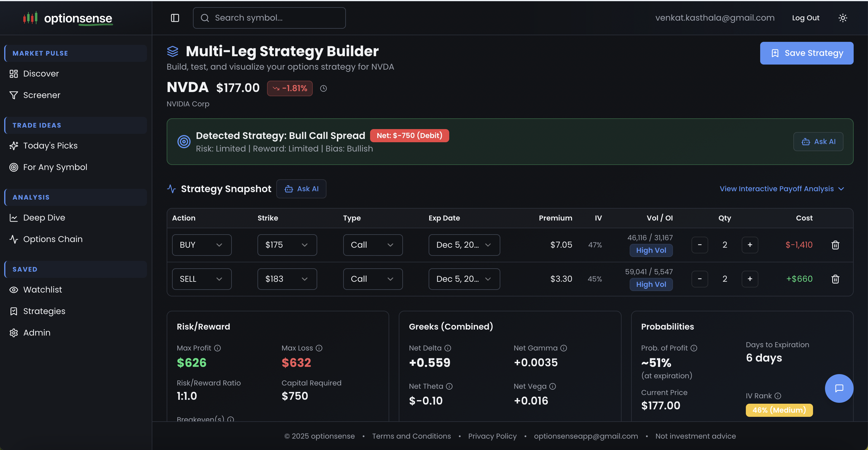Toggle the sidebar panel icon
This screenshot has height=450, width=868.
click(175, 18)
